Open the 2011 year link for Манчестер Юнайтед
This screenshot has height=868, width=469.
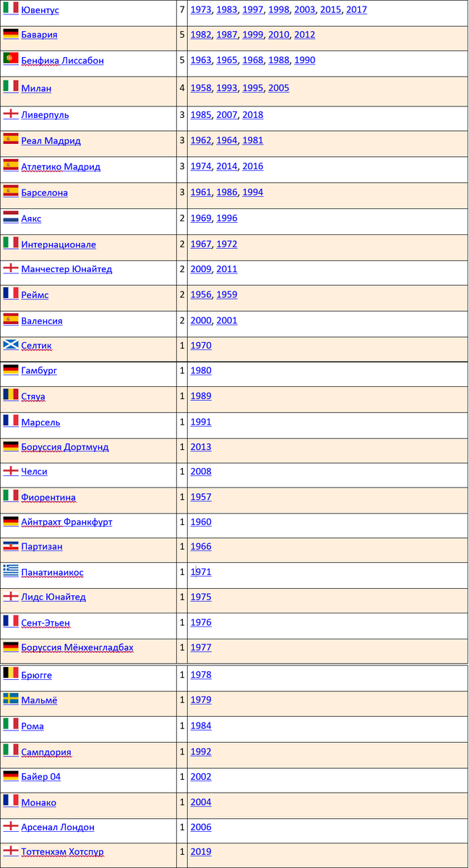point(227,269)
